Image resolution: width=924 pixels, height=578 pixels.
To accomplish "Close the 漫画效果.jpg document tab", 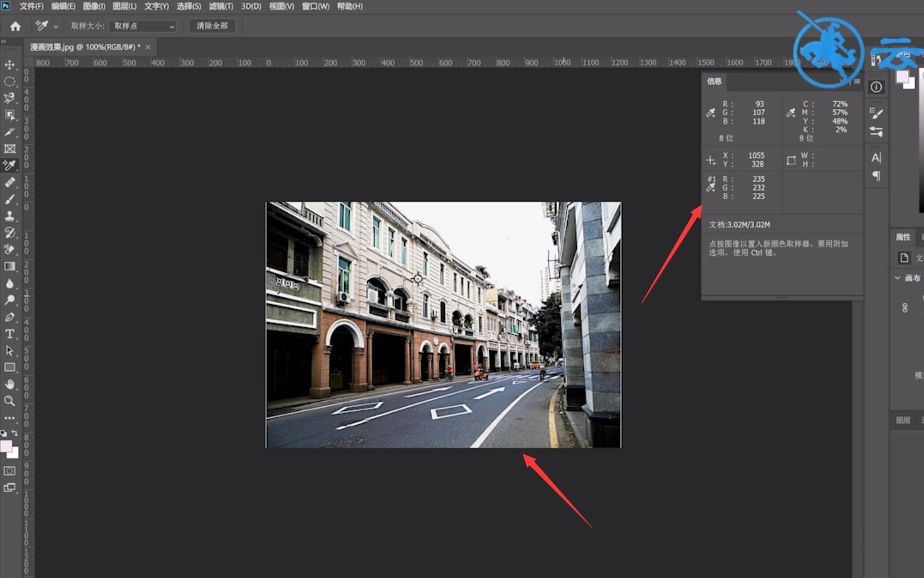I will [148, 47].
